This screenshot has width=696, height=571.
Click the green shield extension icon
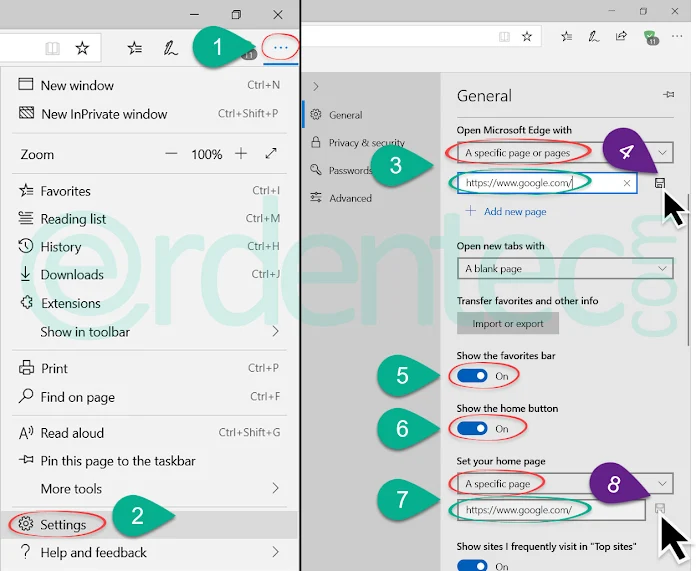(x=650, y=37)
